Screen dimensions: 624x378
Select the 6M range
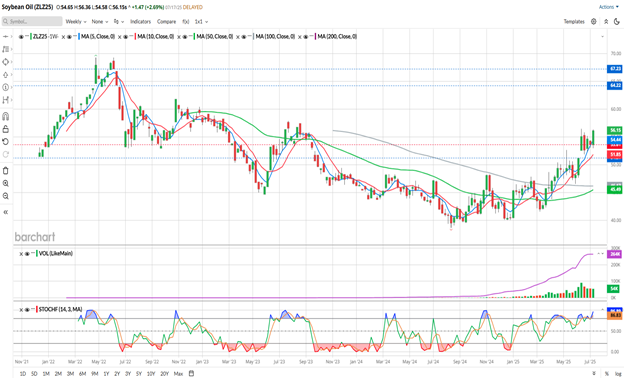pos(82,374)
